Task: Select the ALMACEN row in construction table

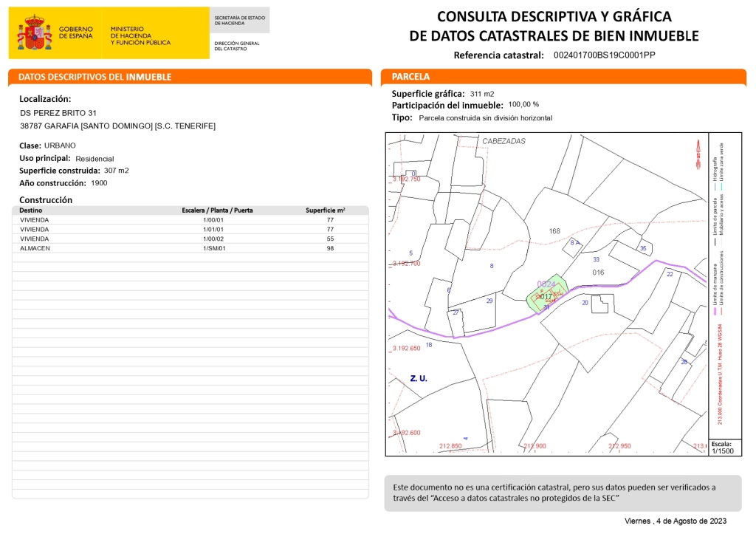Action: [x=190, y=249]
